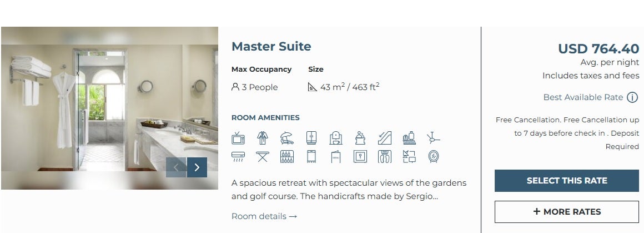
Task: Click the minibar bottles amenity icon
Action: tap(286, 157)
